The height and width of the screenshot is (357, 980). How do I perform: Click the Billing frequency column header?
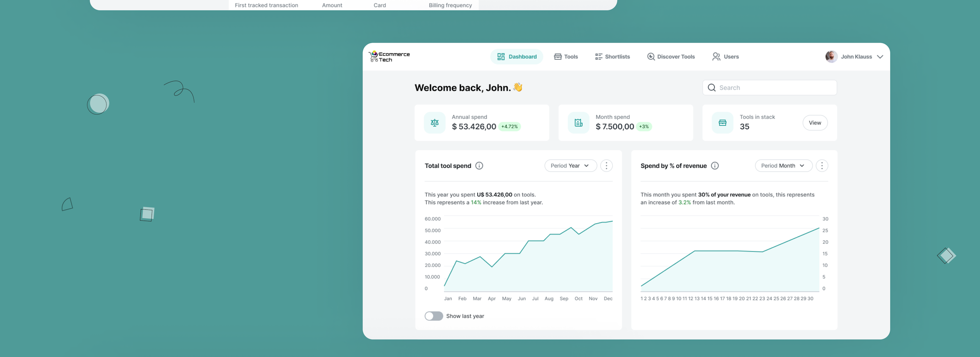coord(450,5)
